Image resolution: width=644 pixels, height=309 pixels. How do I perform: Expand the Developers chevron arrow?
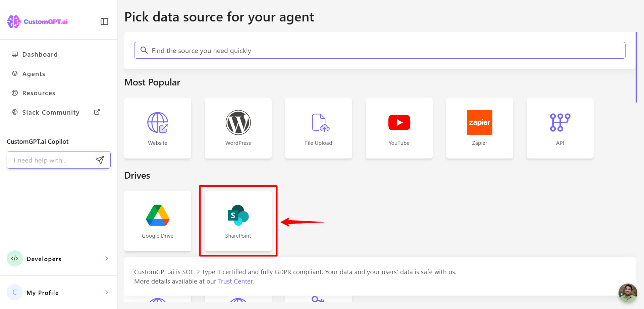click(x=107, y=258)
